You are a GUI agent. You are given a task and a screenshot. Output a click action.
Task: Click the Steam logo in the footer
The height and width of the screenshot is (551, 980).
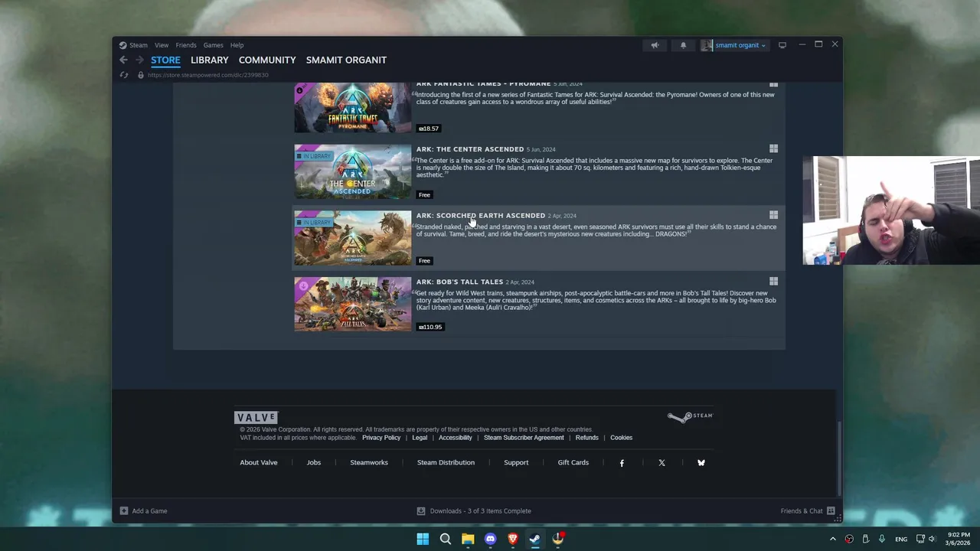coord(690,416)
